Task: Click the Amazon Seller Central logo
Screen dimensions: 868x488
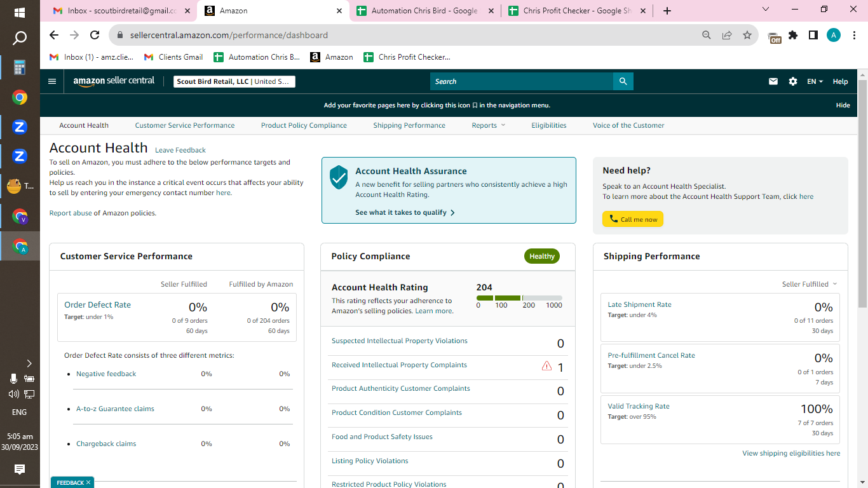Action: point(114,81)
